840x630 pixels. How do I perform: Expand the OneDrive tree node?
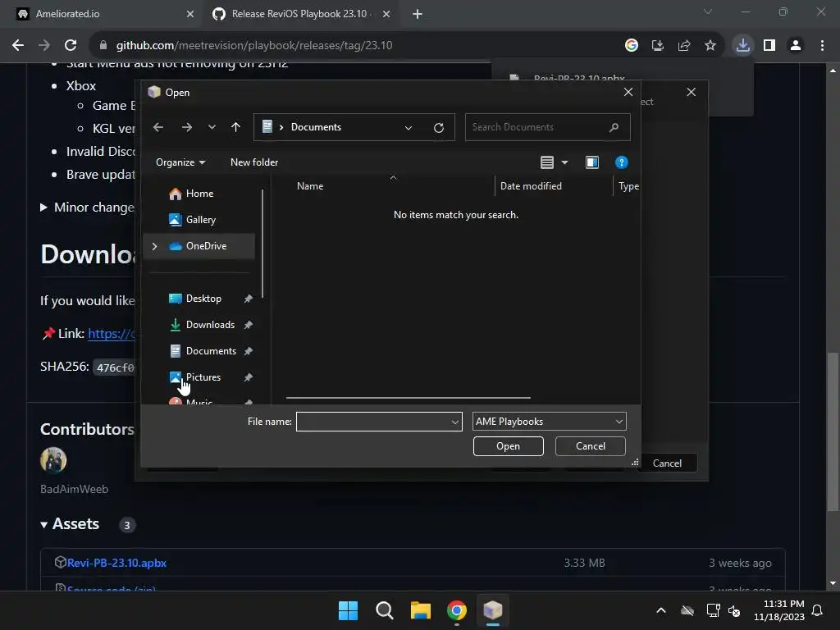tap(155, 246)
